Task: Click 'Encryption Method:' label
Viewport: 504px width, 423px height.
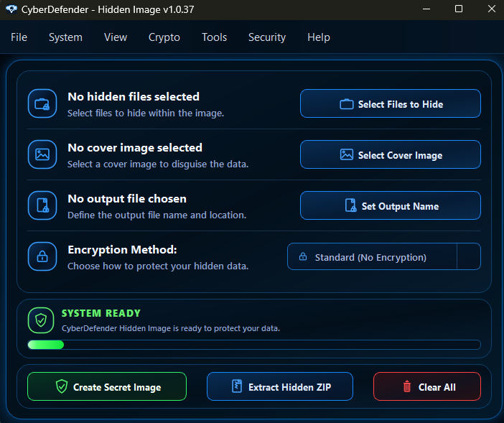Action: (122, 249)
